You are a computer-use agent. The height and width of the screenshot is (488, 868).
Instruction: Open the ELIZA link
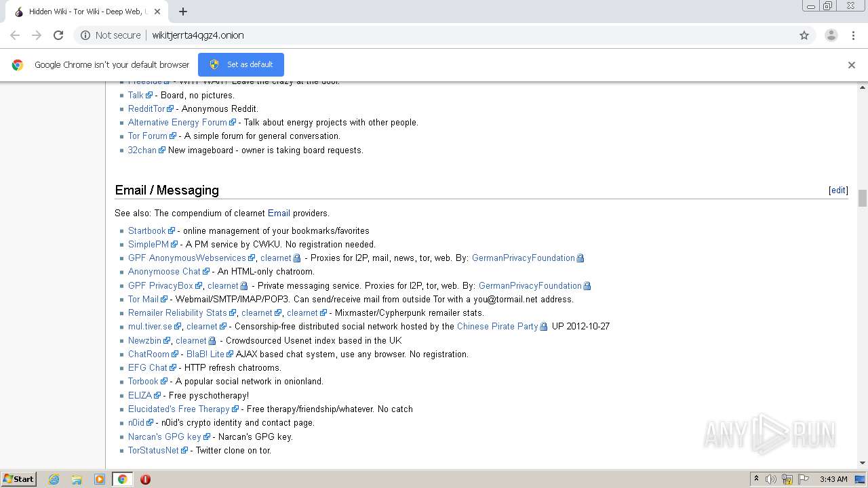click(140, 395)
